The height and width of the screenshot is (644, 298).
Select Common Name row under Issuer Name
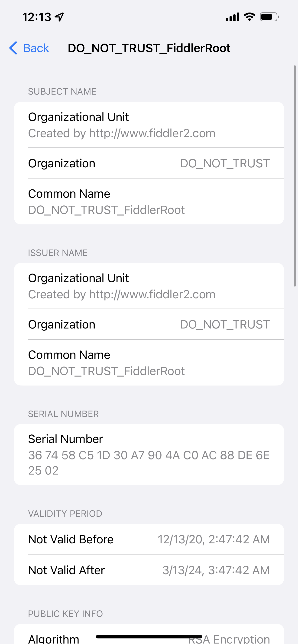point(149,363)
